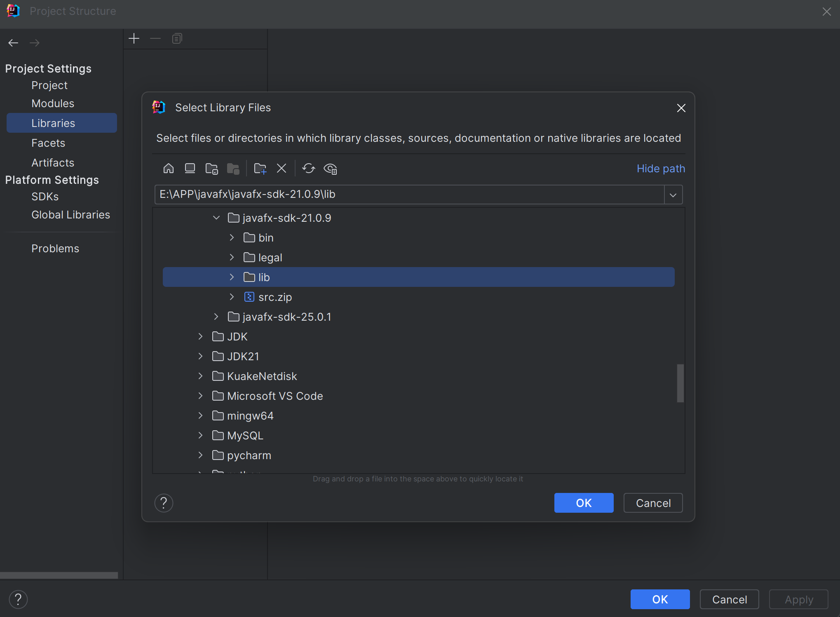
Task: Click the file tree vertical scrollbar
Action: point(680,383)
